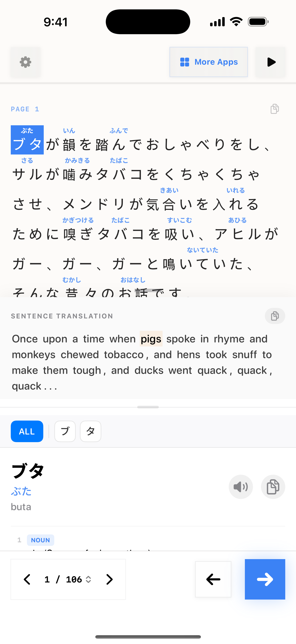Open the More Apps button
This screenshot has width=296, height=644.
(209, 62)
